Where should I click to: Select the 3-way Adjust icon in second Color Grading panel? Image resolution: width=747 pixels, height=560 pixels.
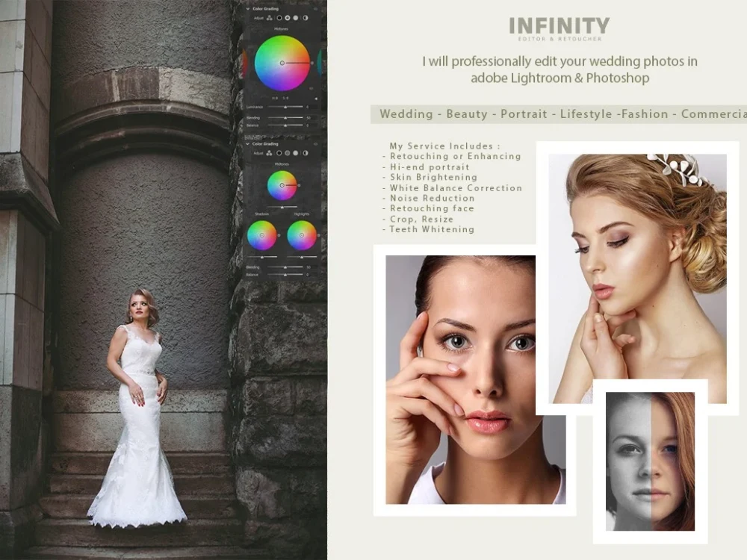pos(269,153)
